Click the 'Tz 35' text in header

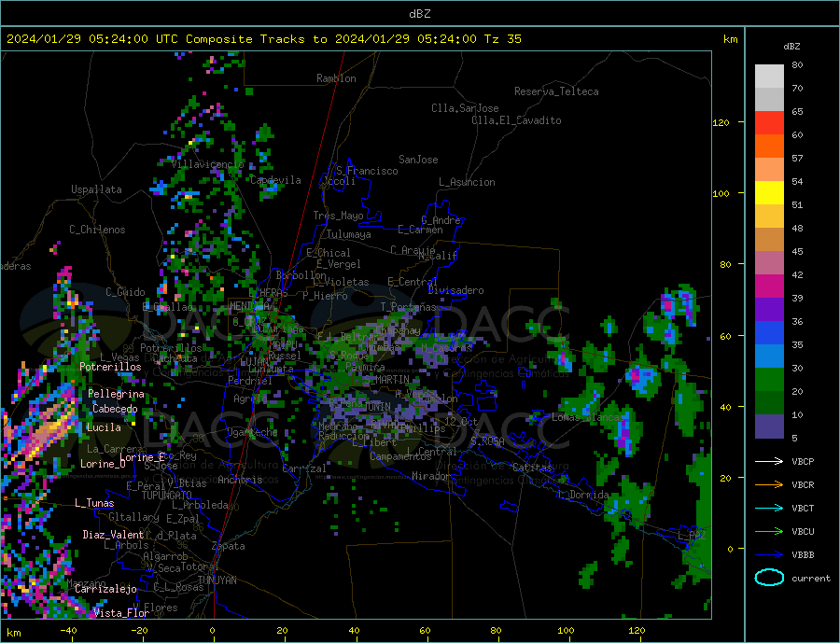pos(502,39)
